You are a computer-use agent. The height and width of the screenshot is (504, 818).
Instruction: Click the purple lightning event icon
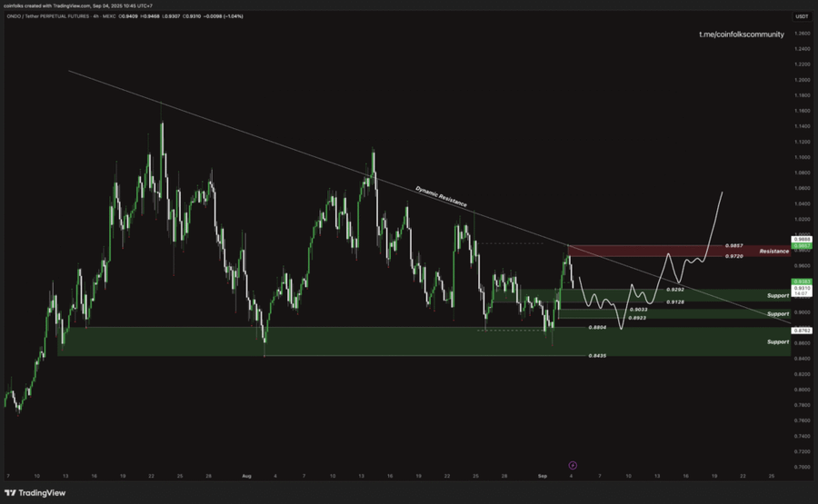click(x=573, y=466)
